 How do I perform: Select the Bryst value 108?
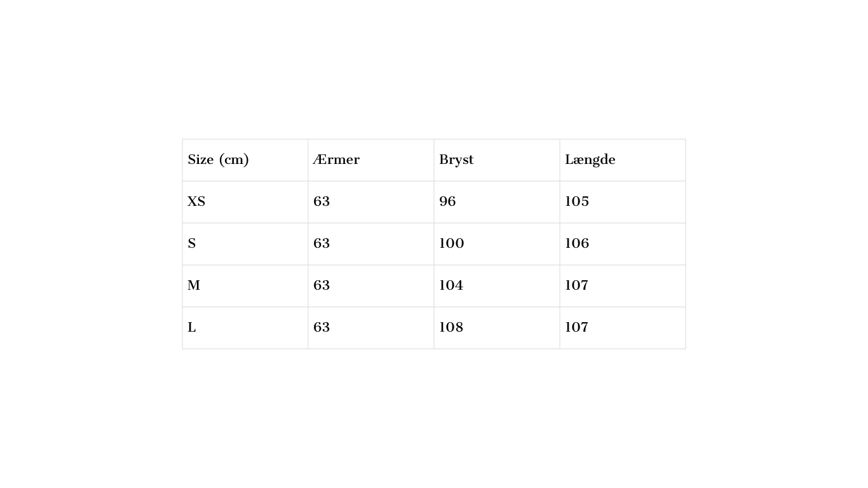point(451,328)
